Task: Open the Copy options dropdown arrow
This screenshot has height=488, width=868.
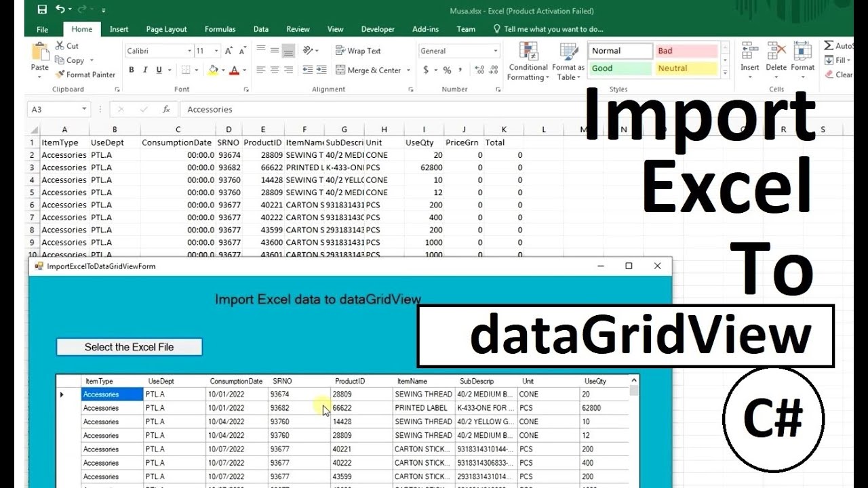Action: tap(91, 60)
